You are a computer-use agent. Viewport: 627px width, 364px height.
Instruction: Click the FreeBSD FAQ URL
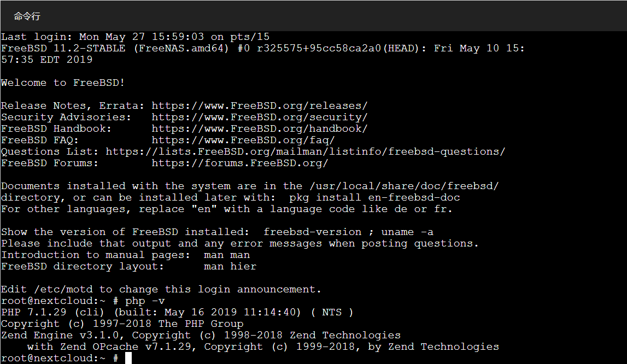pyautogui.click(x=243, y=140)
